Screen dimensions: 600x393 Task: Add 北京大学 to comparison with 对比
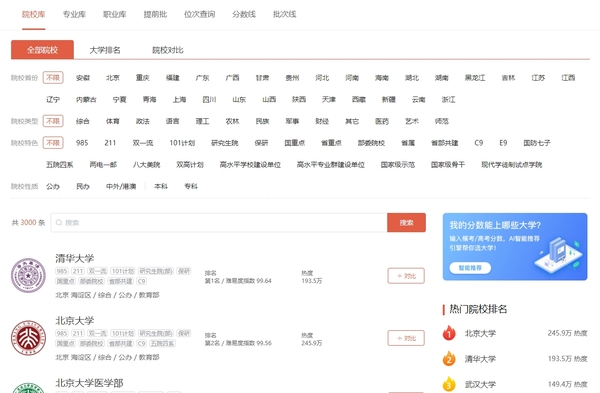click(x=406, y=338)
